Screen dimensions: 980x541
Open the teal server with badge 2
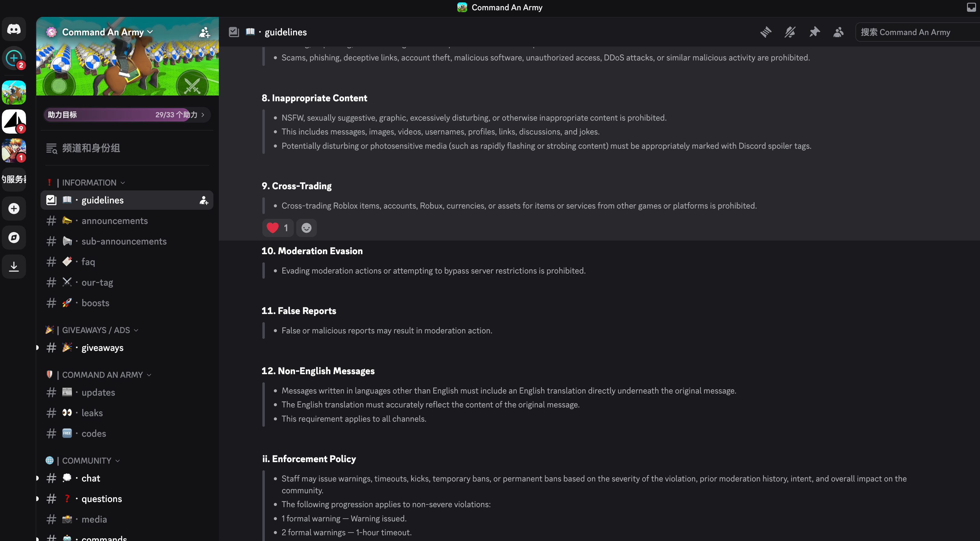point(14,58)
